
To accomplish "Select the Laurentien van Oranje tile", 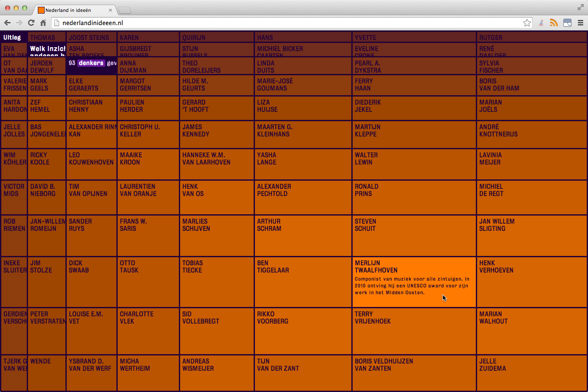I will 147,197.
